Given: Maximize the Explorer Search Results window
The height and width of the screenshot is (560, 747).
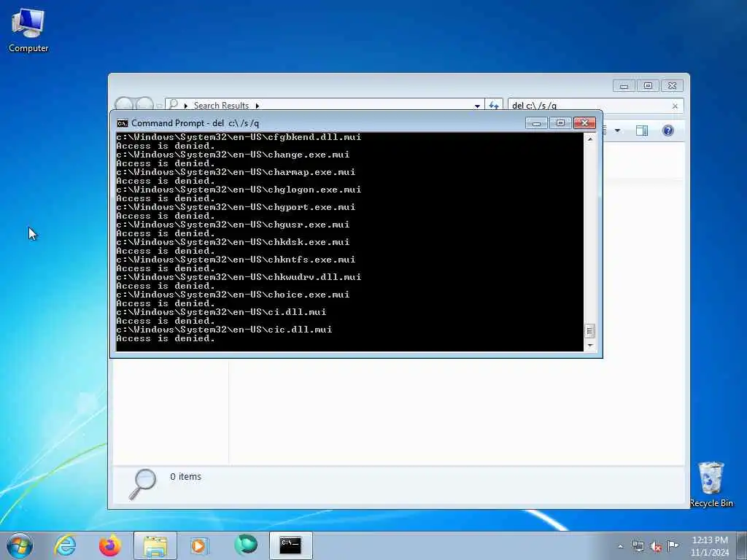Looking at the screenshot, I should click(x=648, y=86).
